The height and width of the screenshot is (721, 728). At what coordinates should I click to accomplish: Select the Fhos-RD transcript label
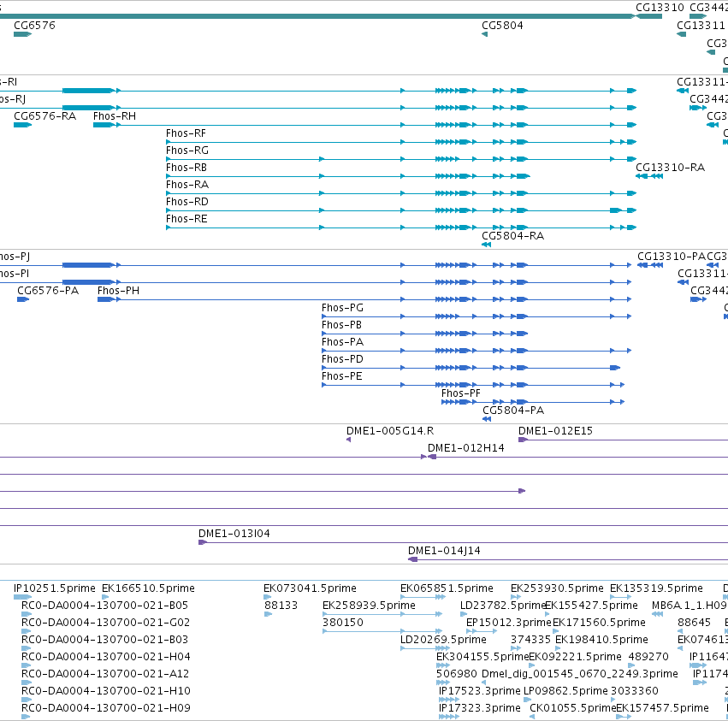pos(187,202)
